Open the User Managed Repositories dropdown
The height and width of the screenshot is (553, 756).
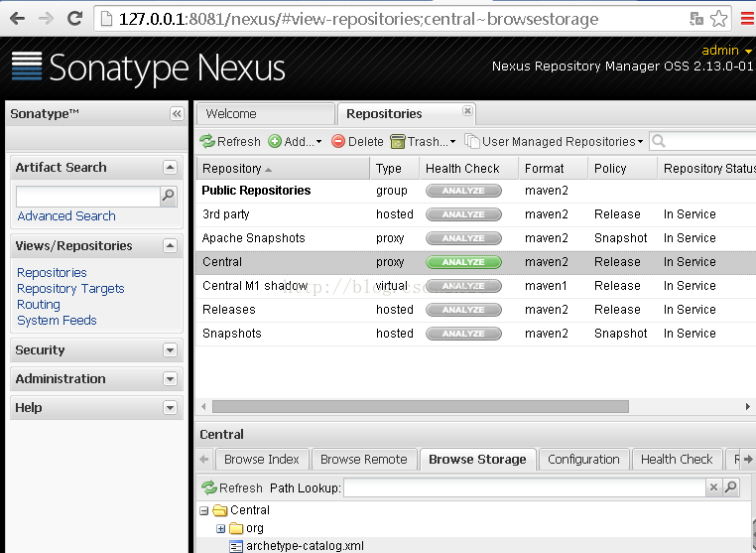coord(556,142)
